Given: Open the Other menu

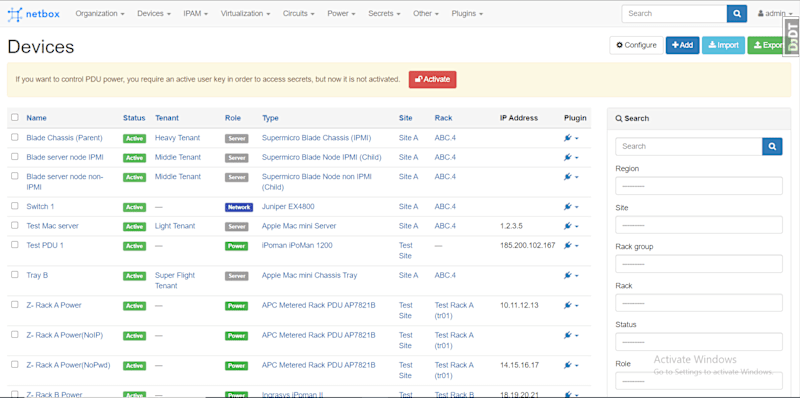Looking at the screenshot, I should pyautogui.click(x=426, y=14).
